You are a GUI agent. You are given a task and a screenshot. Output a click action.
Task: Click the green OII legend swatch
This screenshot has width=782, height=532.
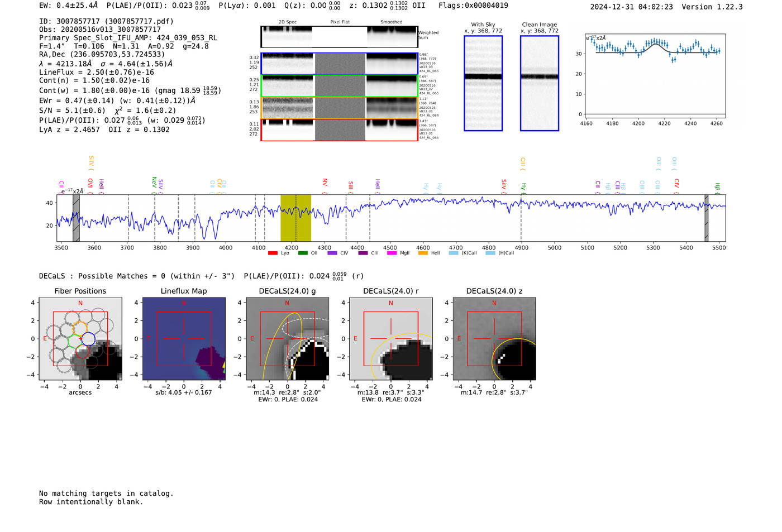coord(303,253)
